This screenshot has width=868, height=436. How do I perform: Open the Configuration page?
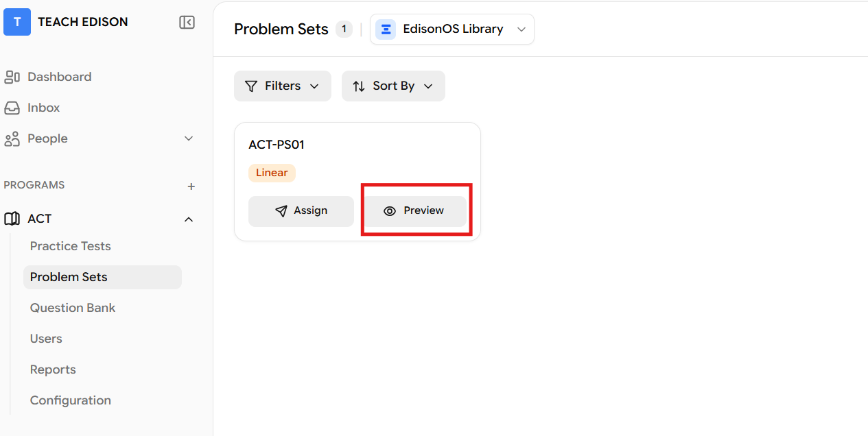[70, 400]
